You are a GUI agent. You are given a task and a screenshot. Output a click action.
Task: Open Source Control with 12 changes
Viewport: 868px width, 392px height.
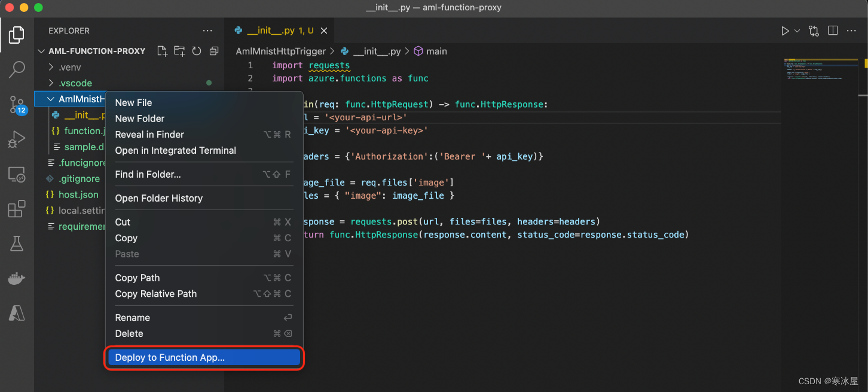(x=17, y=105)
